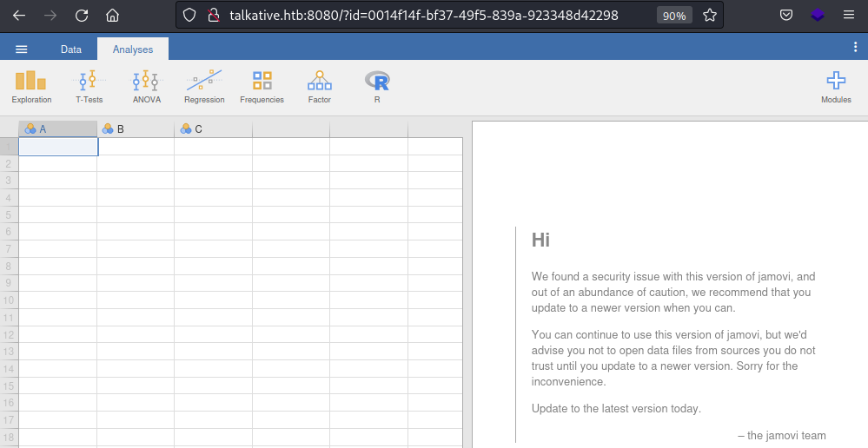Open the Frequencies analyses menu
Viewport: 868px width, 448px height.
coord(262,87)
